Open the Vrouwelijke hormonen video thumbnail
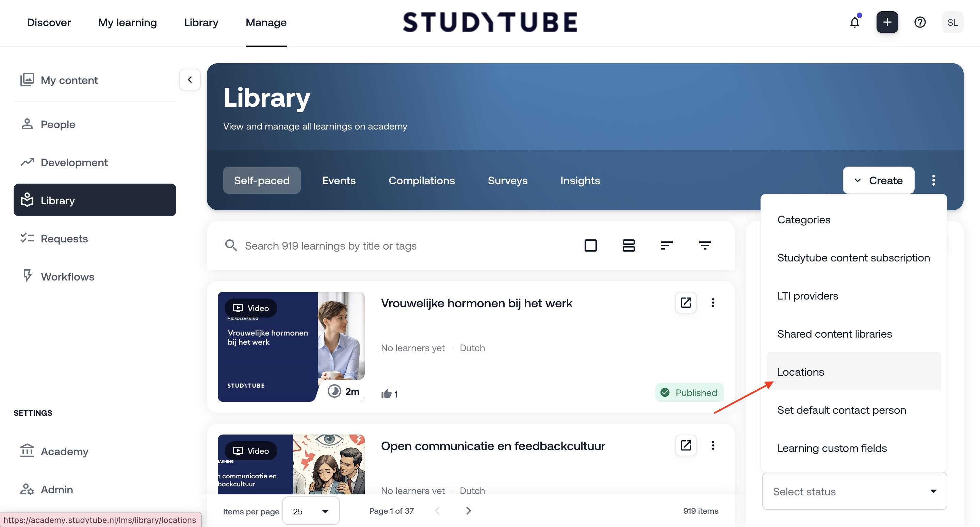 pyautogui.click(x=291, y=346)
